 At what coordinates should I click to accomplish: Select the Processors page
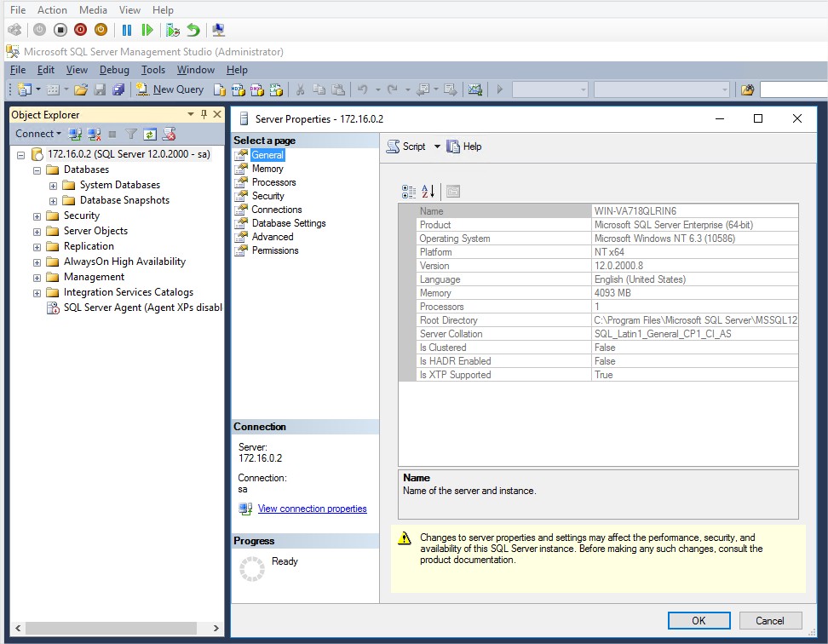tap(273, 182)
